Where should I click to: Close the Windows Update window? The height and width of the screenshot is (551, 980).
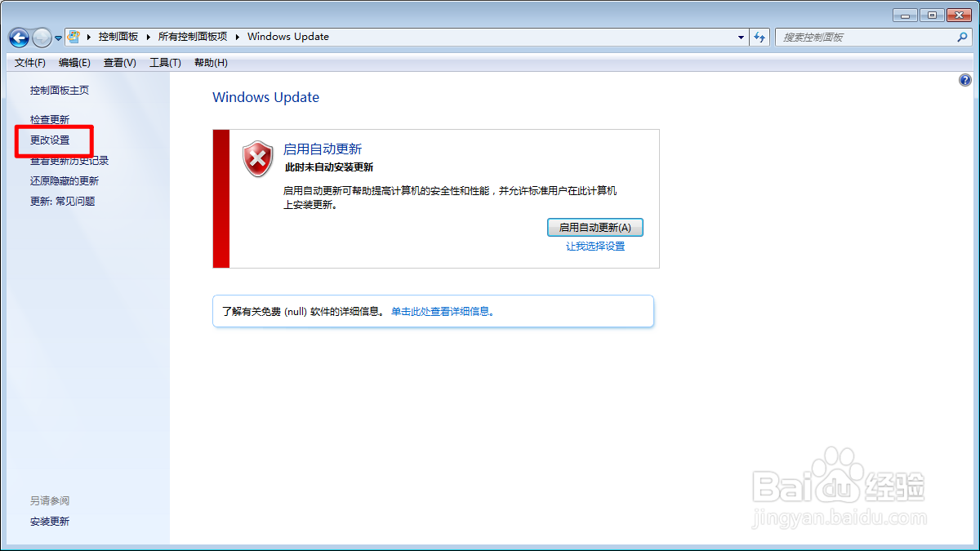959,15
